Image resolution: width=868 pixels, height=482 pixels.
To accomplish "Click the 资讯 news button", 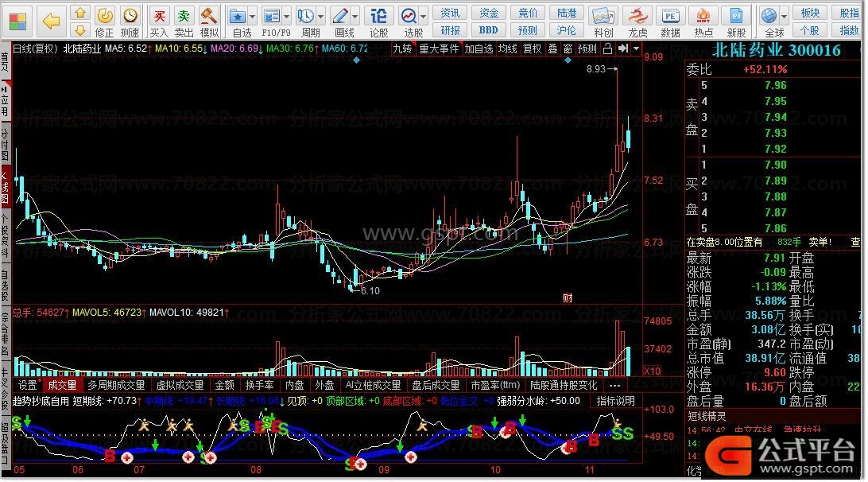I will [450, 13].
